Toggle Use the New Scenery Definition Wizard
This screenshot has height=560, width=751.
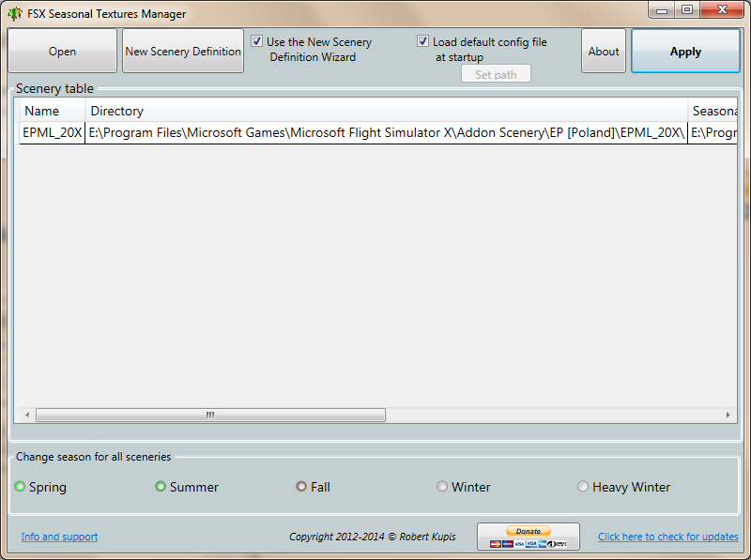pyautogui.click(x=256, y=41)
